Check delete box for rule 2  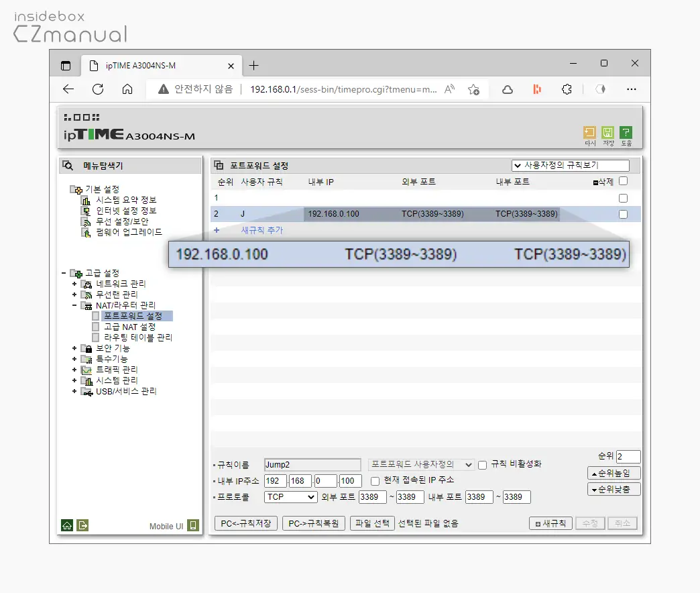623,215
